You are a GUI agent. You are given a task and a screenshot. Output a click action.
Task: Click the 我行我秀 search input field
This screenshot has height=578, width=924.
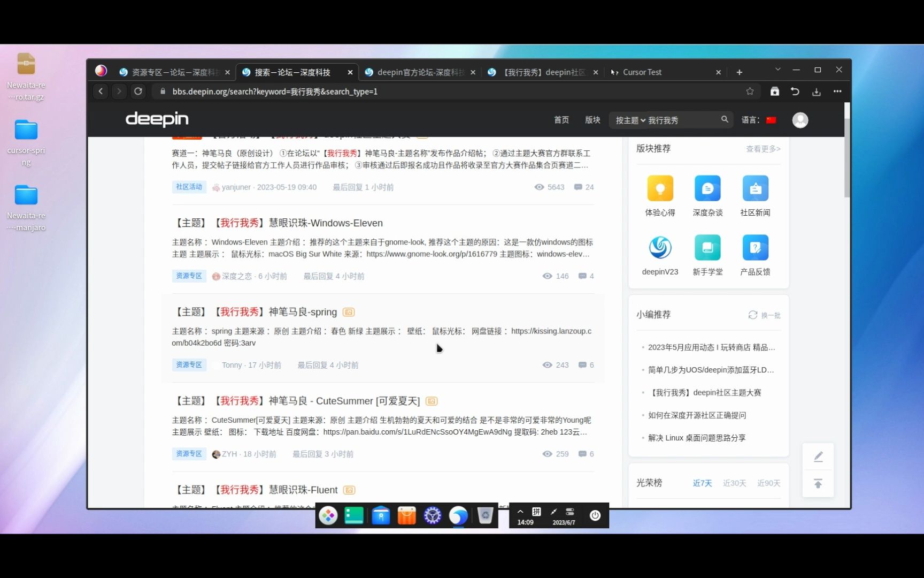(x=682, y=120)
